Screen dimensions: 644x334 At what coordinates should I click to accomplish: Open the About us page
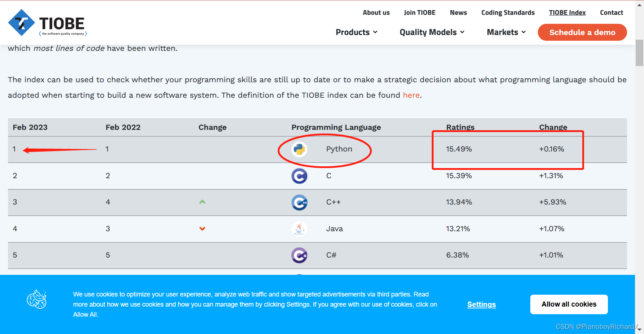pos(376,13)
